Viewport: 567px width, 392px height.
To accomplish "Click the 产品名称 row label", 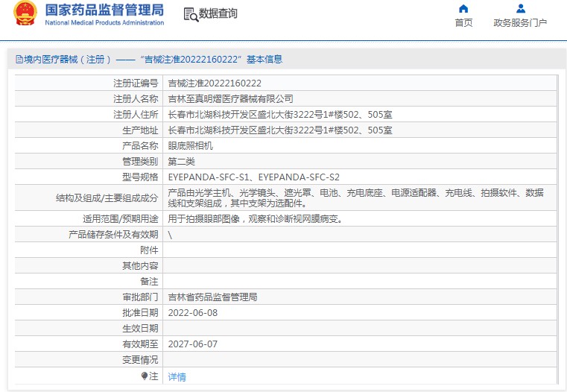I will [140, 146].
